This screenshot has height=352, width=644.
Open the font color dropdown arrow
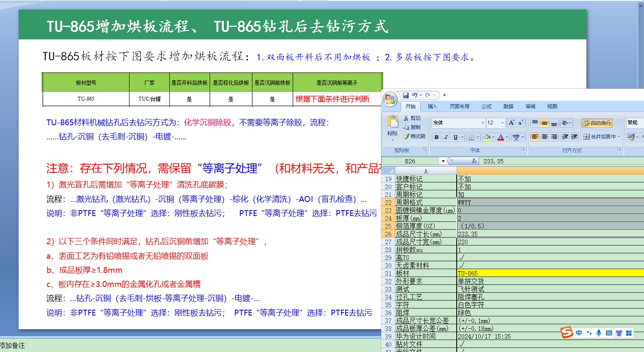click(x=507, y=137)
